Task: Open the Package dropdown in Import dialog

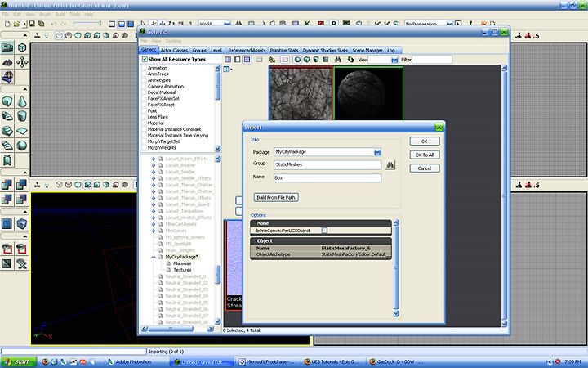Action: (377, 152)
